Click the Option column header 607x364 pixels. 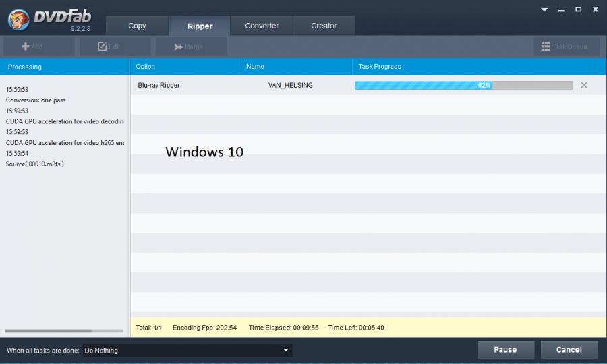click(185, 67)
